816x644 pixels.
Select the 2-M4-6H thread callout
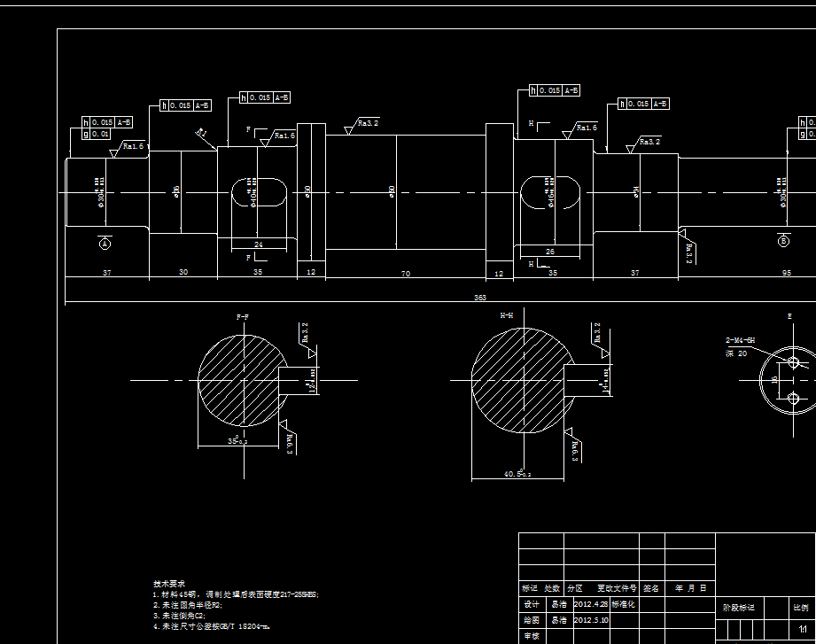click(740, 340)
